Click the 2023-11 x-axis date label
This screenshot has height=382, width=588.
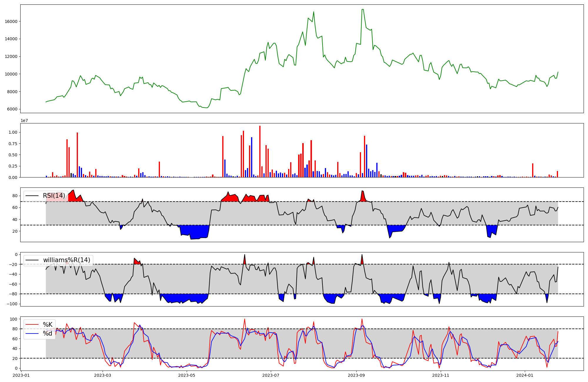tap(441, 375)
